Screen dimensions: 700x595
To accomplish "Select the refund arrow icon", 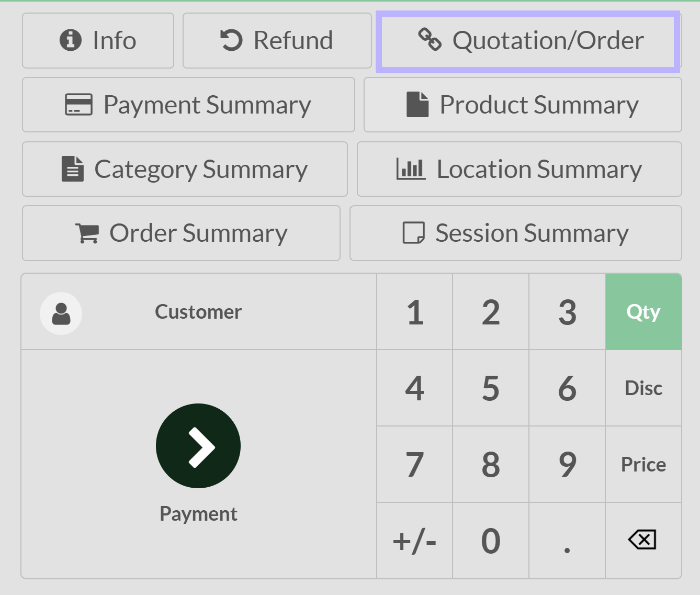I will tap(232, 40).
